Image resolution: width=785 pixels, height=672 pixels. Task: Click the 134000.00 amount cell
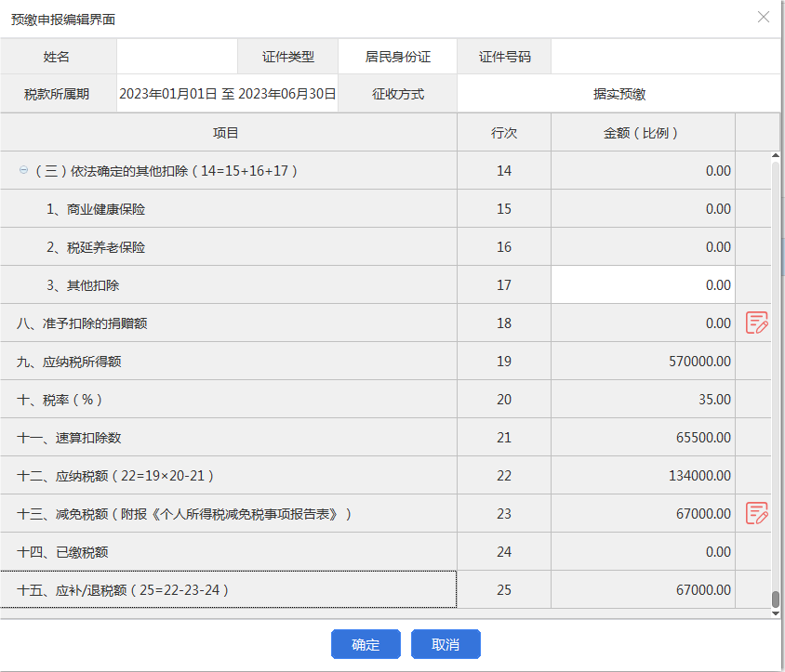643,475
